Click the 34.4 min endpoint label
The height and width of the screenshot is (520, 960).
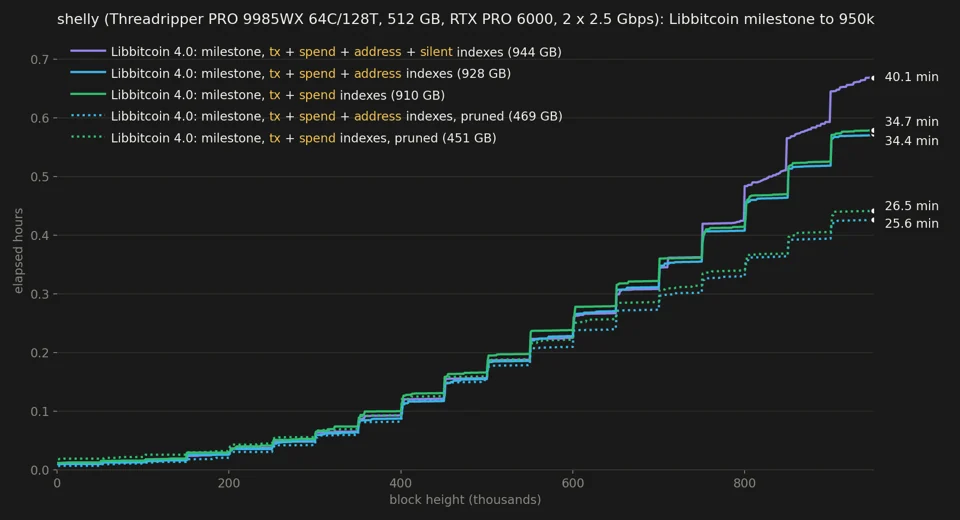pyautogui.click(x=911, y=141)
